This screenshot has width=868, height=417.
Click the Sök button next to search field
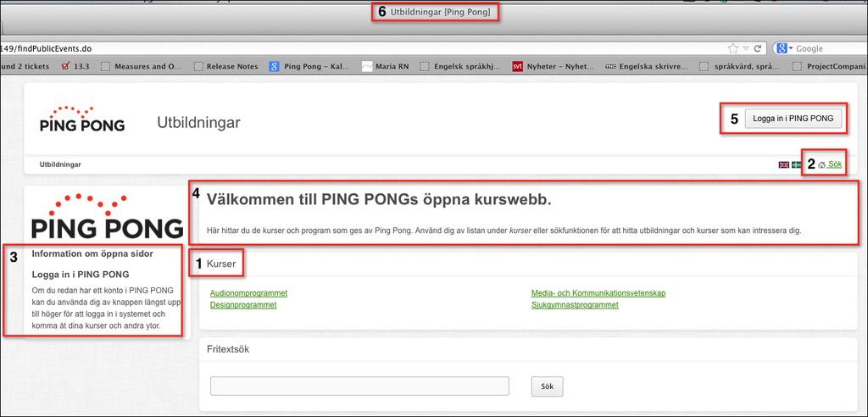pos(547,386)
